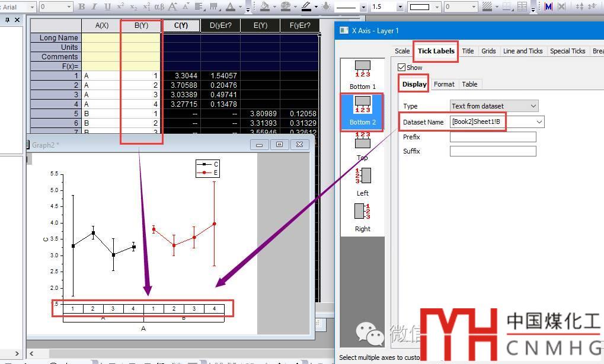Click the Suffix input field
Screen dimensions: 604x364
(x=493, y=151)
